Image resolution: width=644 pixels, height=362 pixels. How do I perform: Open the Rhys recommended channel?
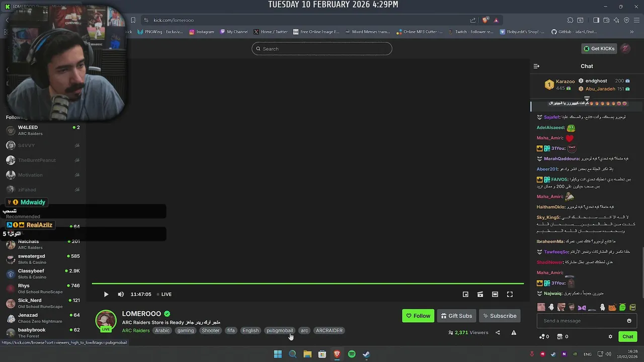[43, 289]
